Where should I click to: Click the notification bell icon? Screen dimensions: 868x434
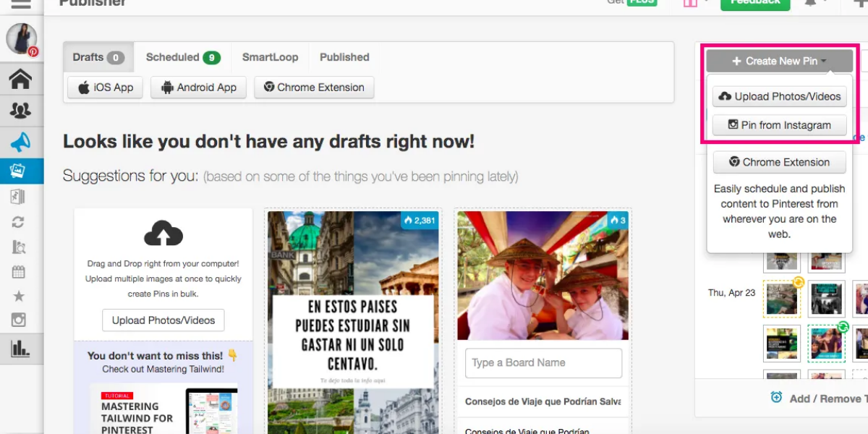[811, 3]
